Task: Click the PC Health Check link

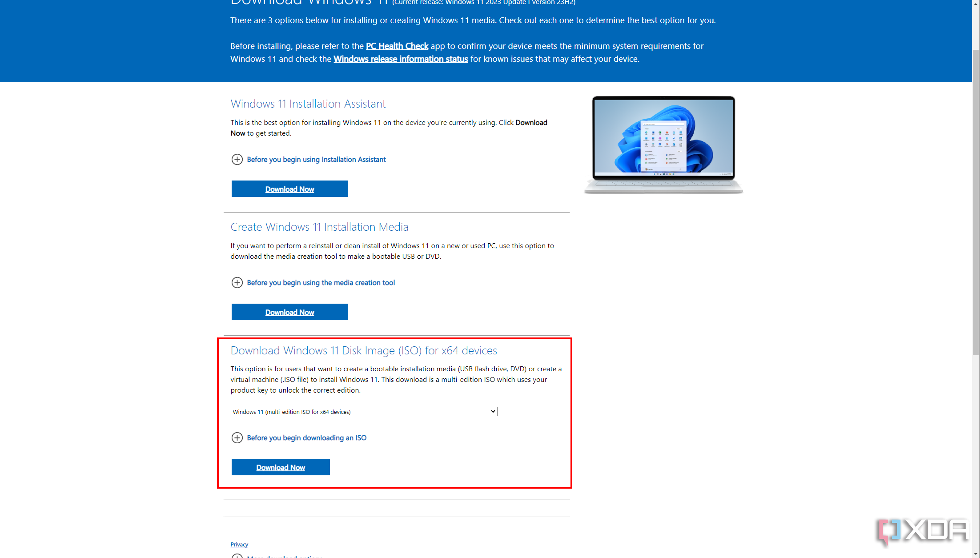Action: pos(397,46)
